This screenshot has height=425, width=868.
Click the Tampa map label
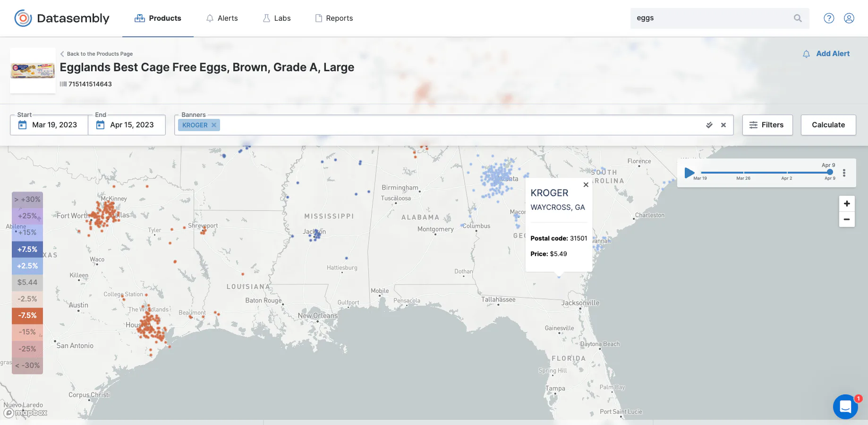[555, 389]
